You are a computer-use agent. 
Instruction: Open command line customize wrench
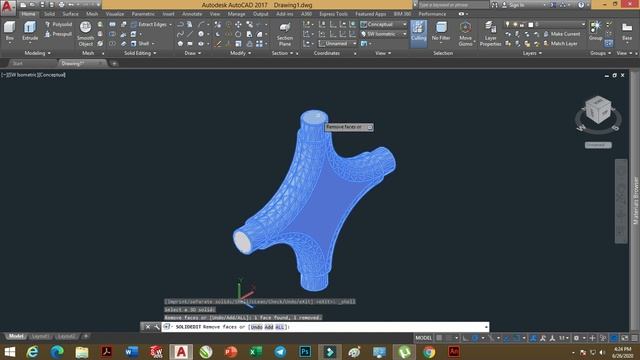(157, 327)
